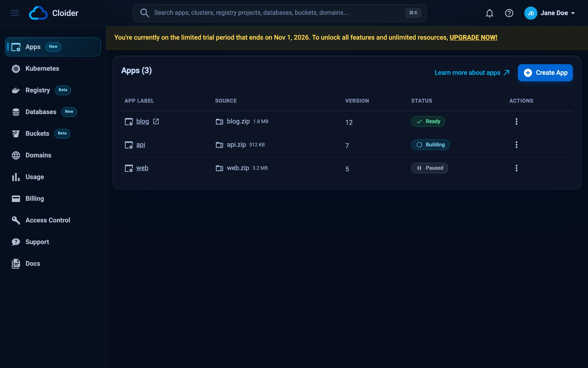The height and width of the screenshot is (368, 588).
Task: Open Buckets in the sidebar
Action: [x=53, y=134]
